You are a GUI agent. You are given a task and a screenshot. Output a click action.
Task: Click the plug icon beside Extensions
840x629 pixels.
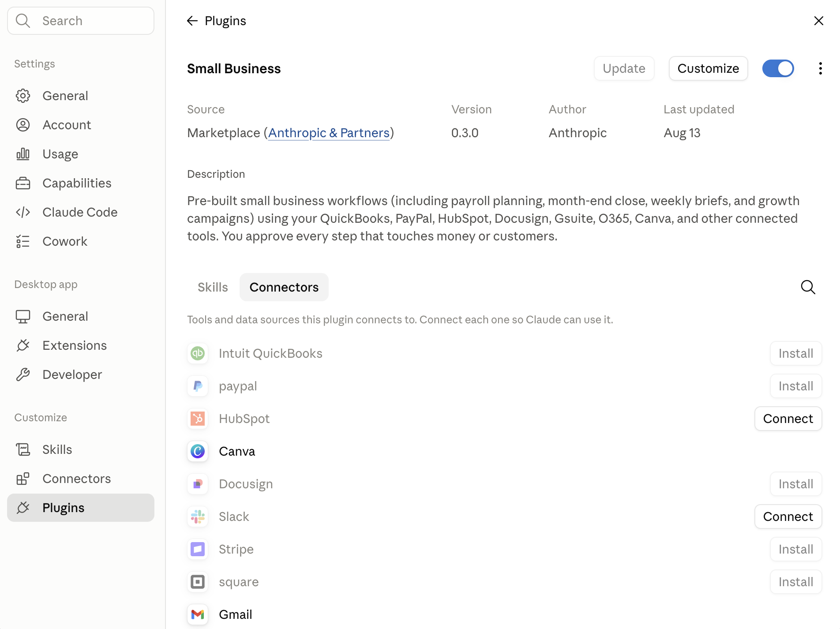pyautogui.click(x=23, y=345)
